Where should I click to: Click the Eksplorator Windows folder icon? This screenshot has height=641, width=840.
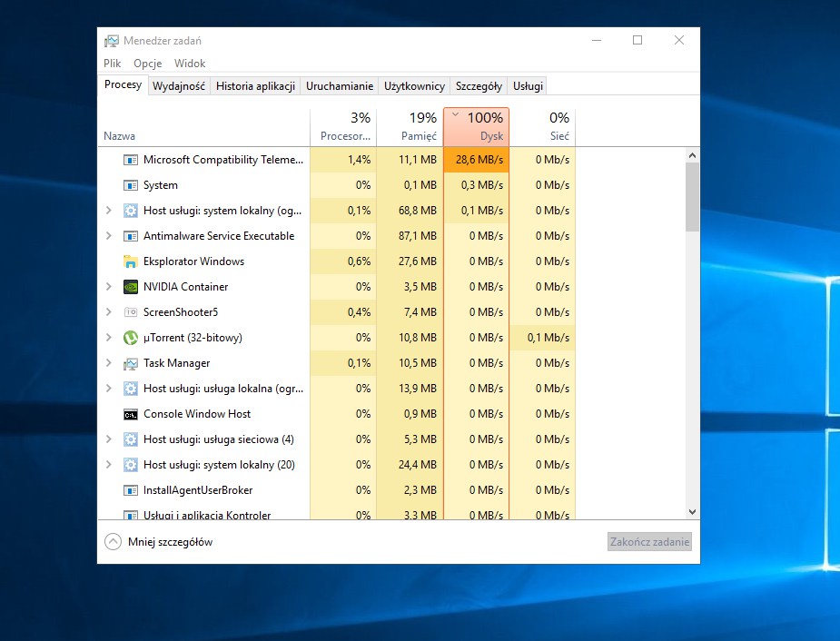coord(130,261)
